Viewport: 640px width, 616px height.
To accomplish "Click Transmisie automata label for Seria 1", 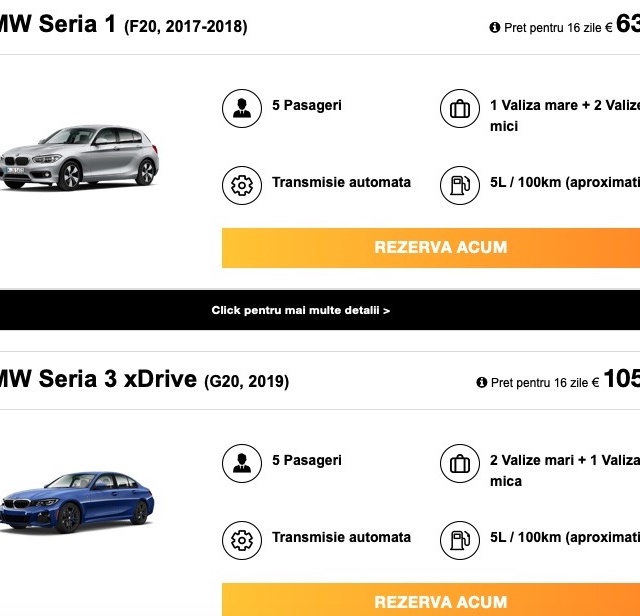I will click(x=341, y=183).
